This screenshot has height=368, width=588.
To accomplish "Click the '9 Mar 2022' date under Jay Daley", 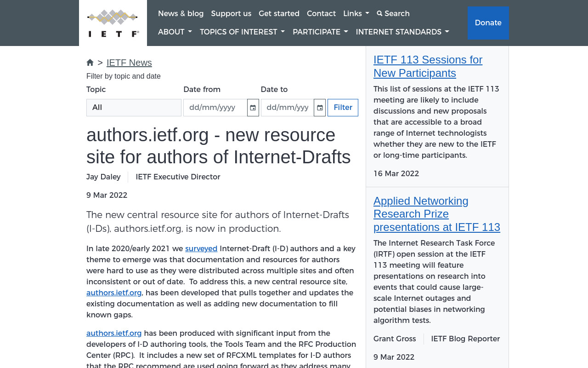I will [x=107, y=195].
